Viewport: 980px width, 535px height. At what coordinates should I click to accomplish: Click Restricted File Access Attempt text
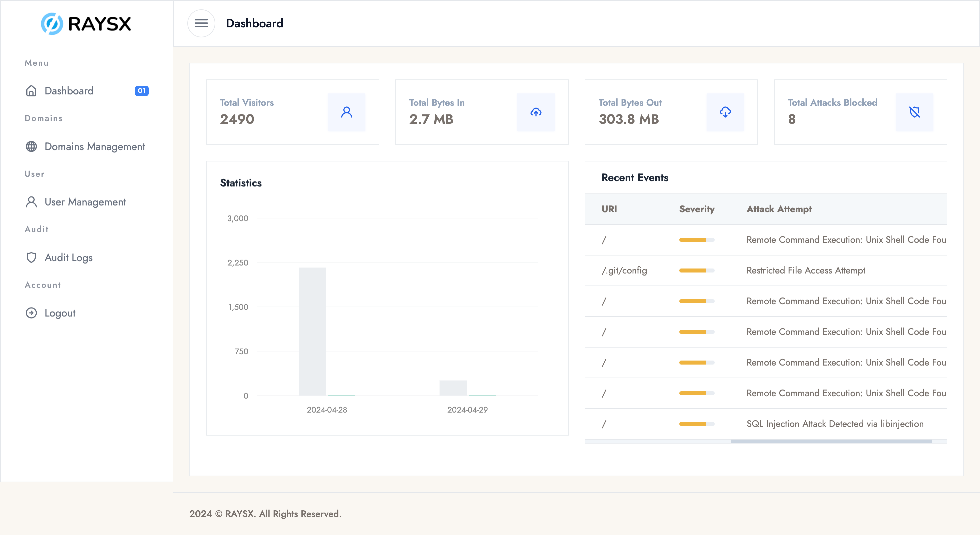click(806, 271)
